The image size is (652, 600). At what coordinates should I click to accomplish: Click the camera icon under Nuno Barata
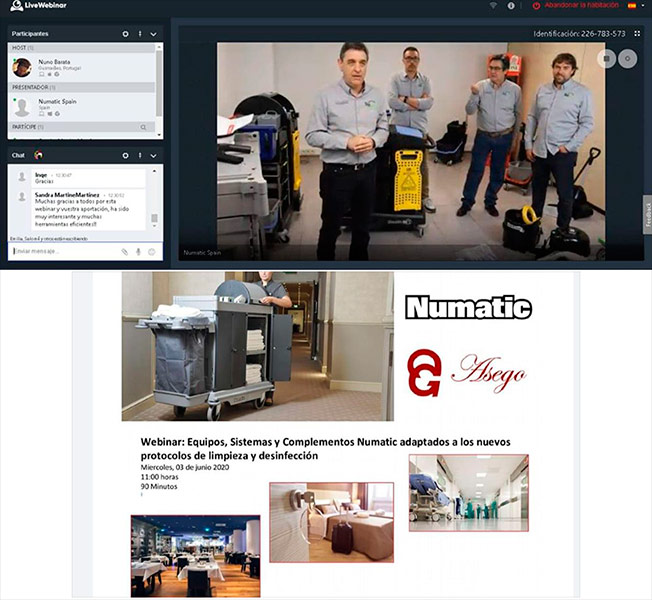click(x=49, y=74)
